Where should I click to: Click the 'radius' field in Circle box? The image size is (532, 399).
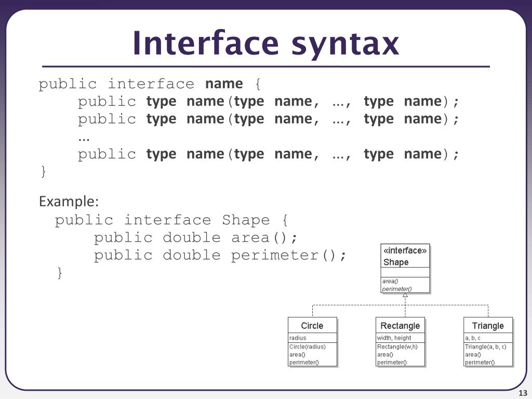tap(298, 338)
